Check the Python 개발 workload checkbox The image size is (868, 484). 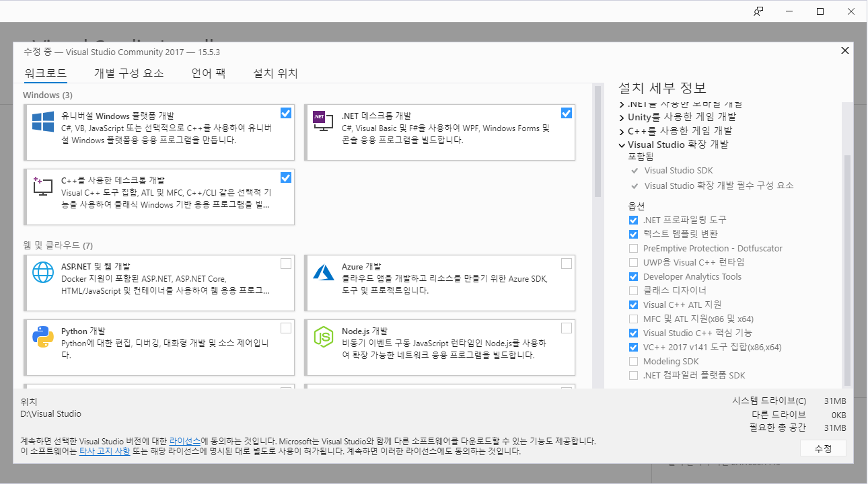pos(286,328)
